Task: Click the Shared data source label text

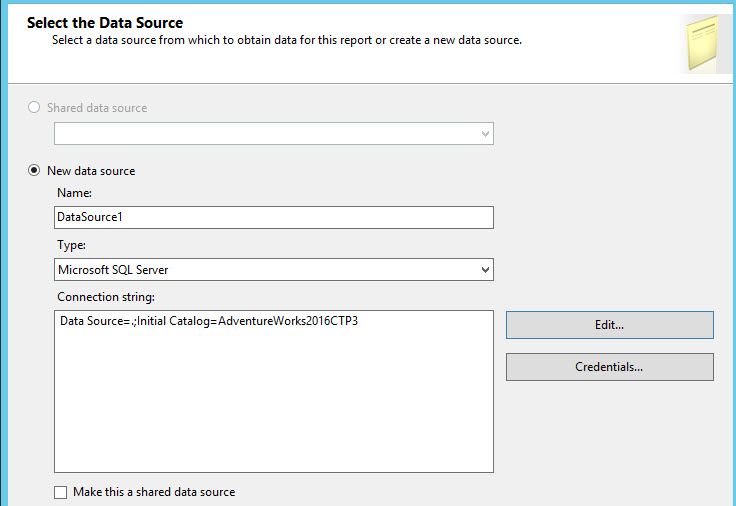Action: 97,108
